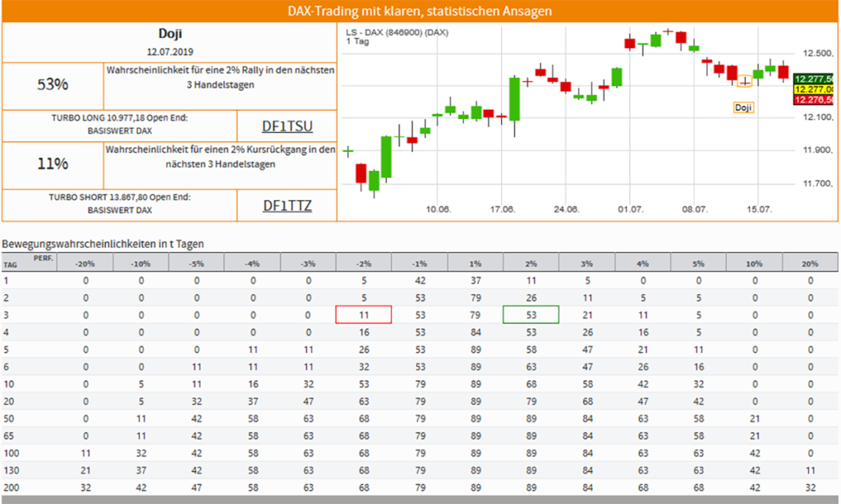Click the 84 cell in row 4 under 1%

point(476,332)
